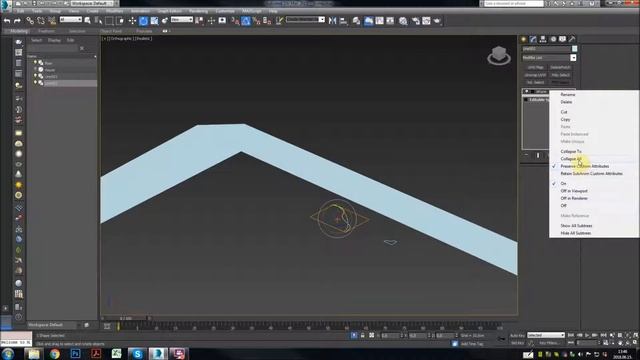
Task: Toggle Preserve Custom Attributes menu check
Action: coord(554,166)
